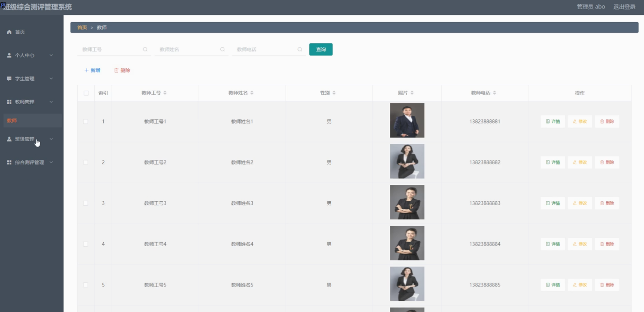Click the person icon beside 班级管理
The width and height of the screenshot is (644, 312).
click(x=9, y=139)
